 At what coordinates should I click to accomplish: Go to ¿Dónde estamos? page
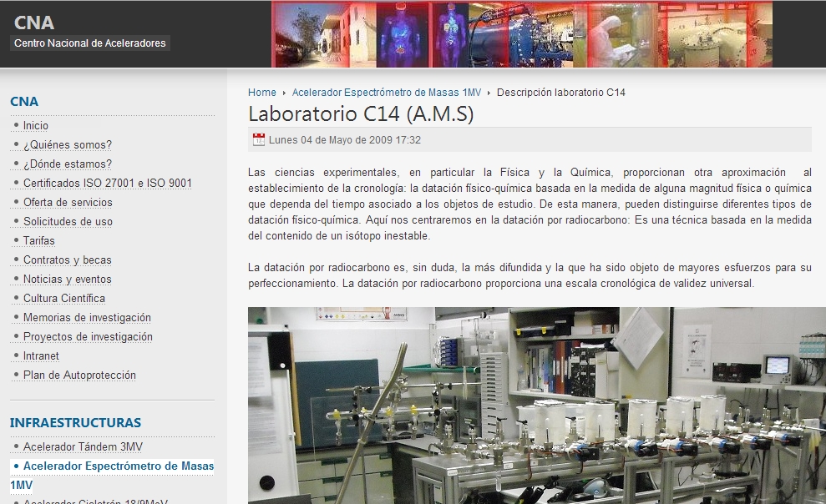67,164
